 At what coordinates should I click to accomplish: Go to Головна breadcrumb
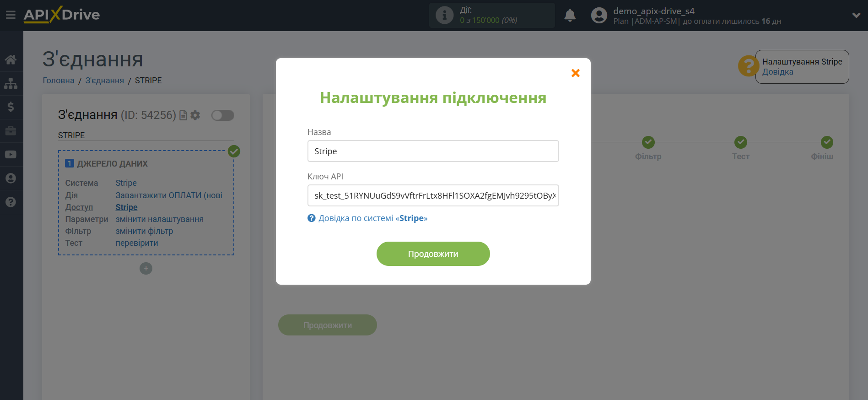pos(59,81)
